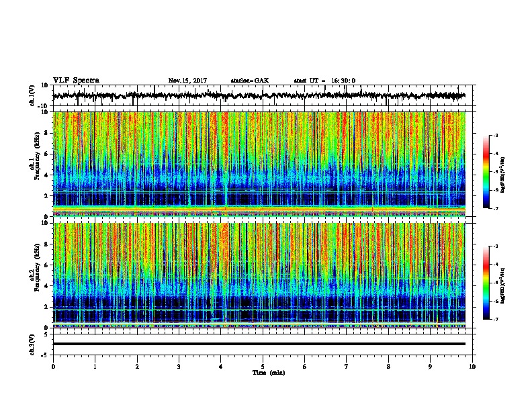Click the time axis tick label "5"
This screenshot has height=411, width=532.
pyautogui.click(x=263, y=367)
